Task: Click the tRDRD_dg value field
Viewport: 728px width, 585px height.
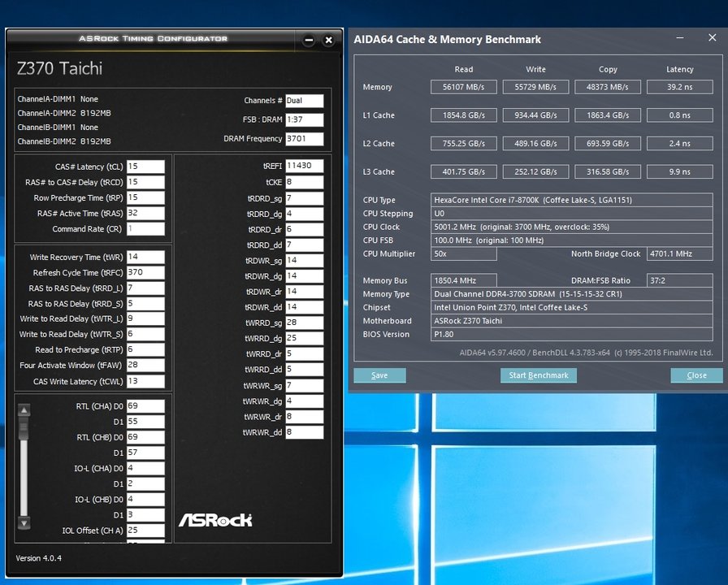Action: [305, 214]
